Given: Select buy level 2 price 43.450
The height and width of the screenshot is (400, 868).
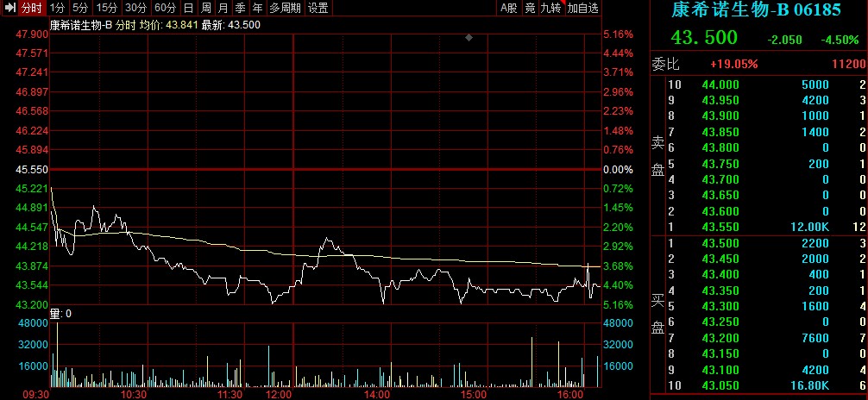Looking at the screenshot, I should click(720, 259).
